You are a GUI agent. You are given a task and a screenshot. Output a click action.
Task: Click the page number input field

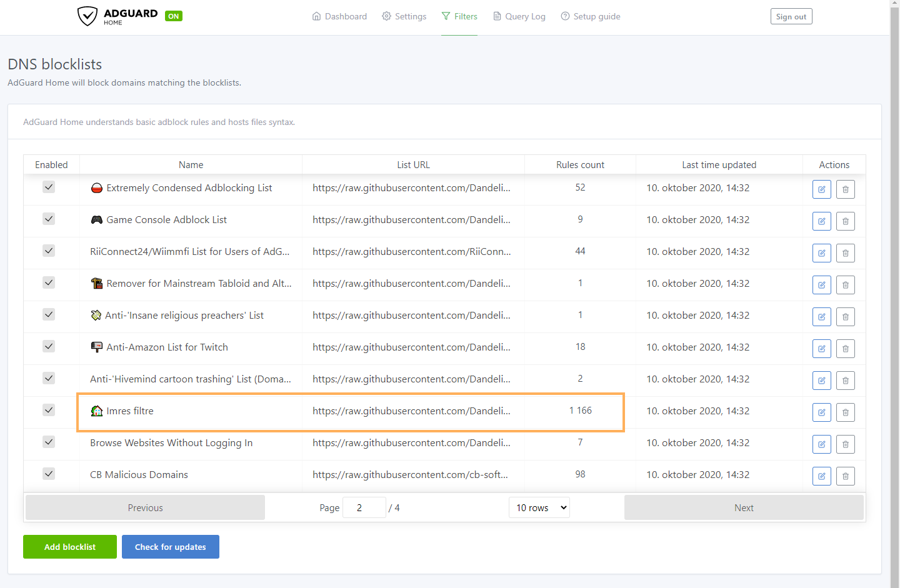coord(364,507)
